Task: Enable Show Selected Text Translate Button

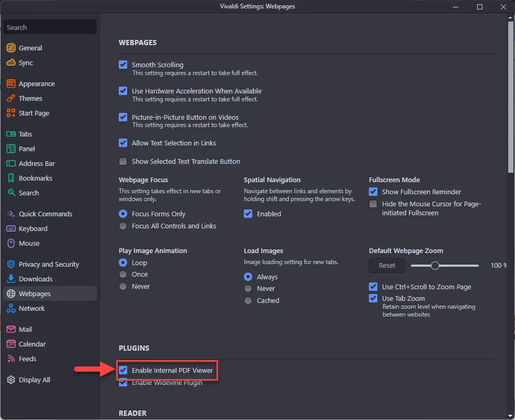Action: [x=123, y=162]
